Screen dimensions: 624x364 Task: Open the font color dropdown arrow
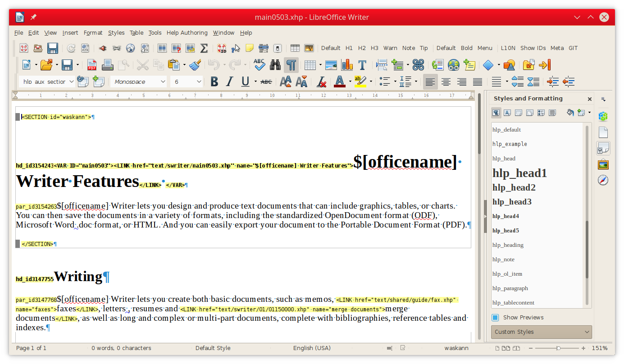(x=350, y=82)
